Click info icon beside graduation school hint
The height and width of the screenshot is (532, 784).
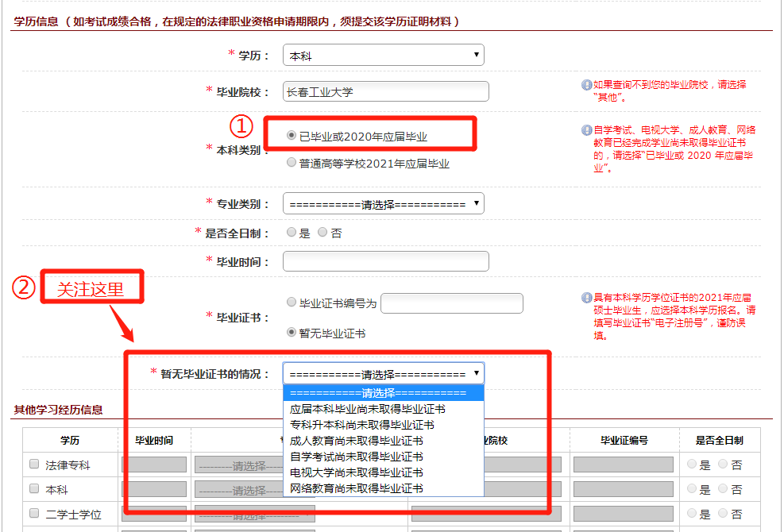click(x=586, y=85)
